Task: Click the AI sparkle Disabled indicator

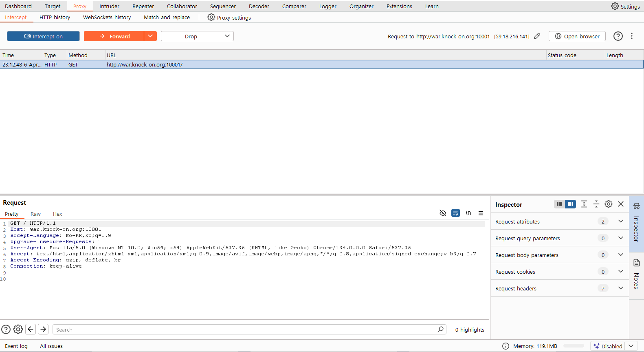Action: [607, 346]
